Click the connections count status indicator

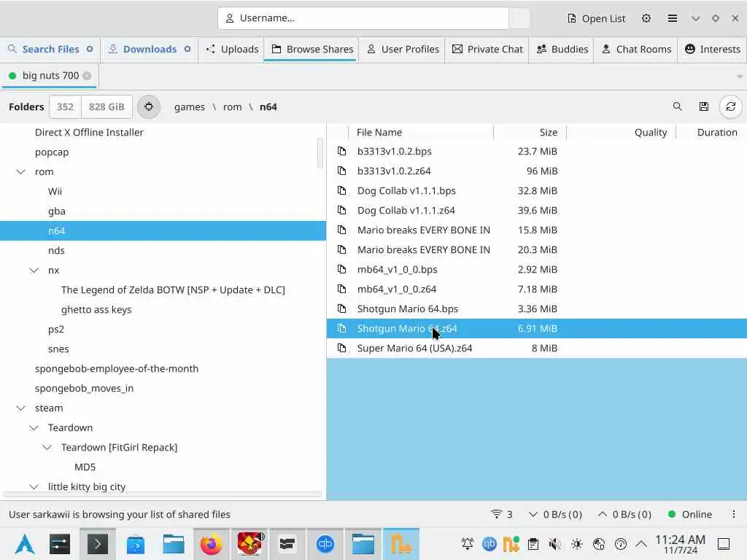click(x=502, y=514)
